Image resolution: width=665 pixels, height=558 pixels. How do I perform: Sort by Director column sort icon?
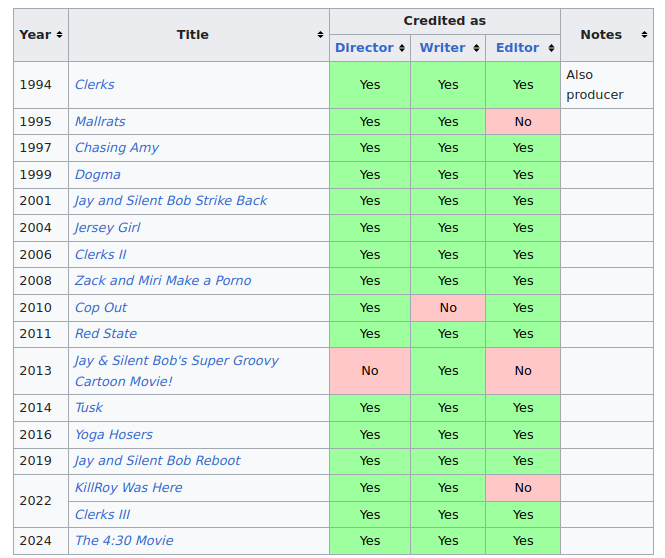coord(402,48)
